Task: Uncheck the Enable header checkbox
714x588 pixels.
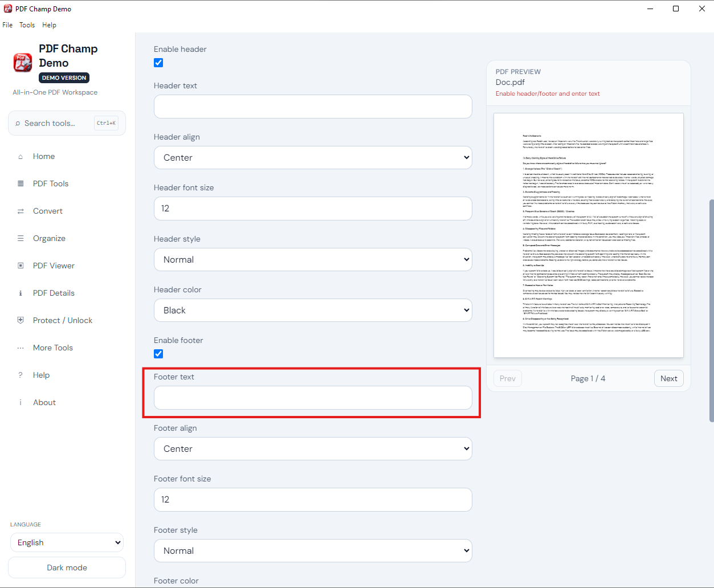Action: click(158, 63)
